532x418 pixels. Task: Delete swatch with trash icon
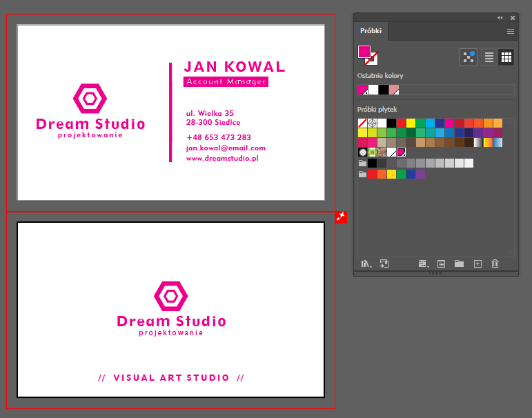point(495,263)
